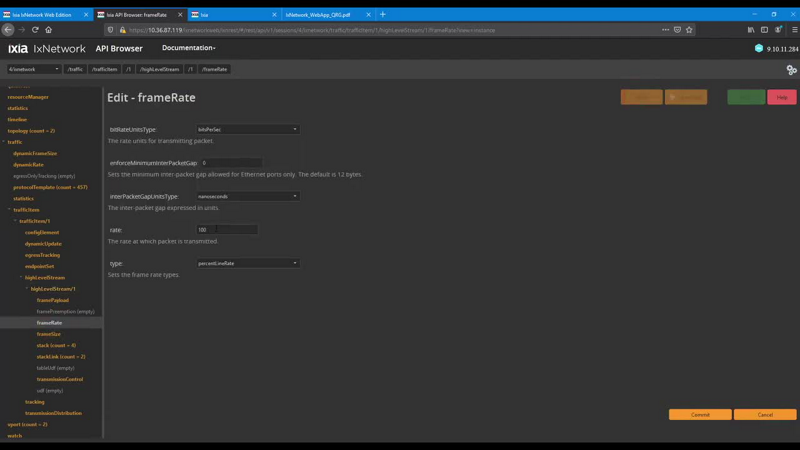The height and width of the screenshot is (450, 800).
Task: Click the Commit button
Action: (x=700, y=415)
